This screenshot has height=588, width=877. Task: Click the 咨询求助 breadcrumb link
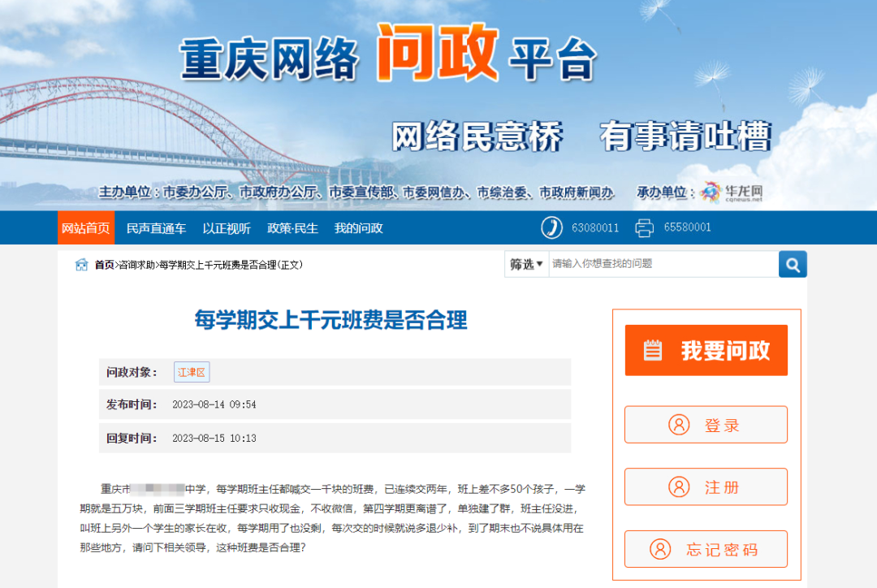coord(137,265)
